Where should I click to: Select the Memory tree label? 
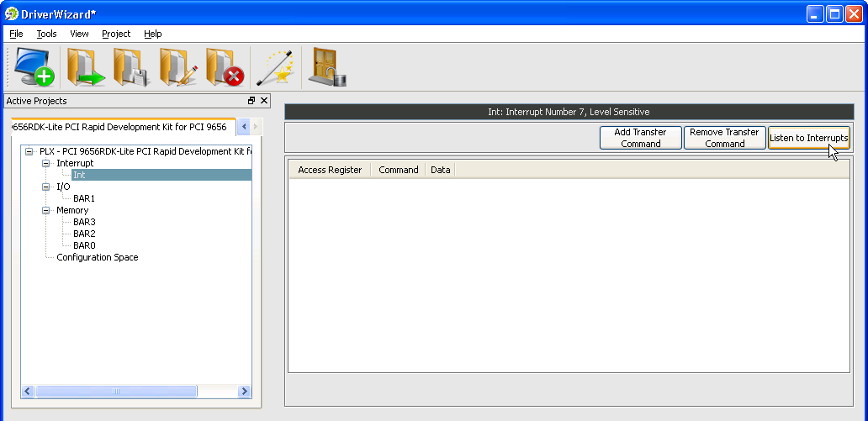[72, 210]
